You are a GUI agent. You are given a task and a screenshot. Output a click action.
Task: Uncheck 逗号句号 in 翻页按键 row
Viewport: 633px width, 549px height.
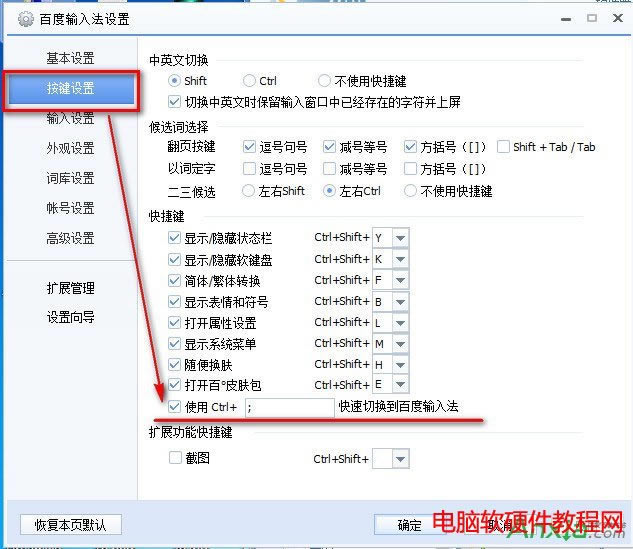249,147
